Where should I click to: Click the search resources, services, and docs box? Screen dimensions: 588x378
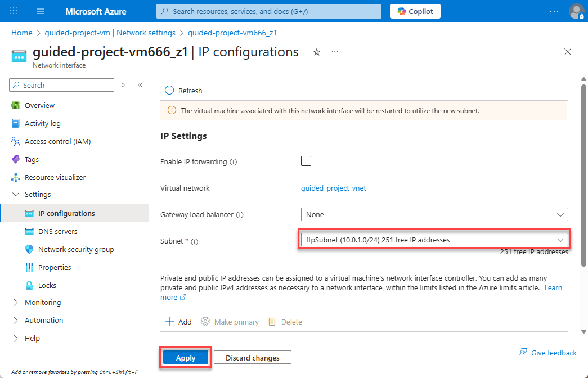[x=269, y=11]
